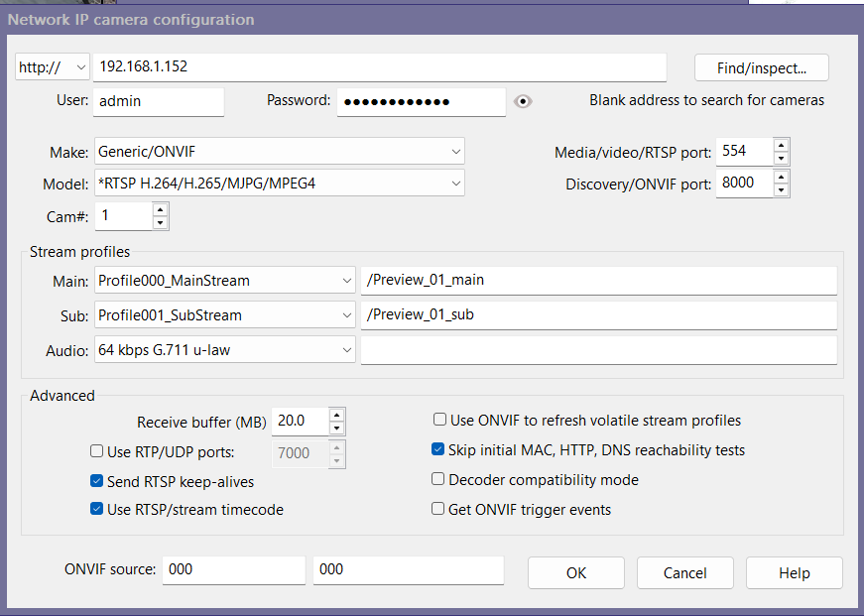This screenshot has height=616, width=864.
Task: Decrease the Discovery/ONVIF port value
Action: [782, 190]
